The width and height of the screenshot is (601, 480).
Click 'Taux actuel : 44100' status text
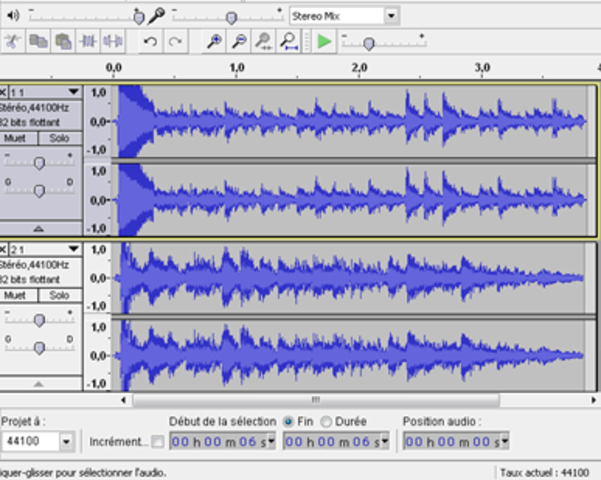pyautogui.click(x=545, y=473)
